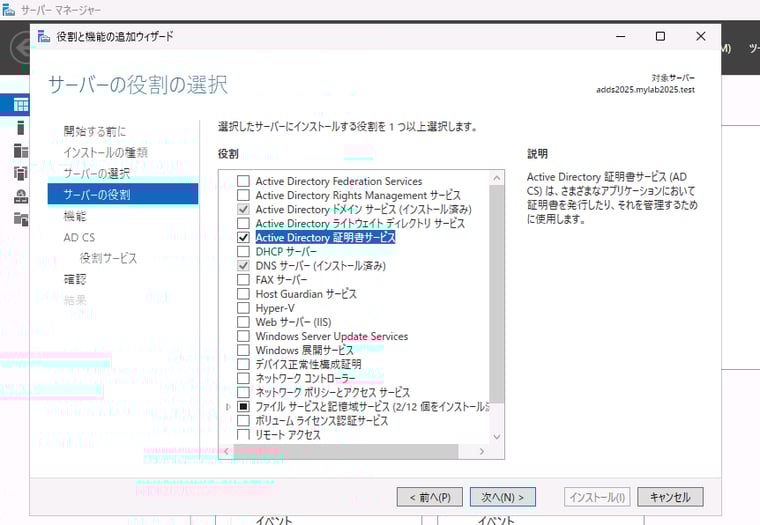The width and height of the screenshot is (760, 525).
Task: Enable Host Guardian サービス role
Action: click(x=243, y=294)
